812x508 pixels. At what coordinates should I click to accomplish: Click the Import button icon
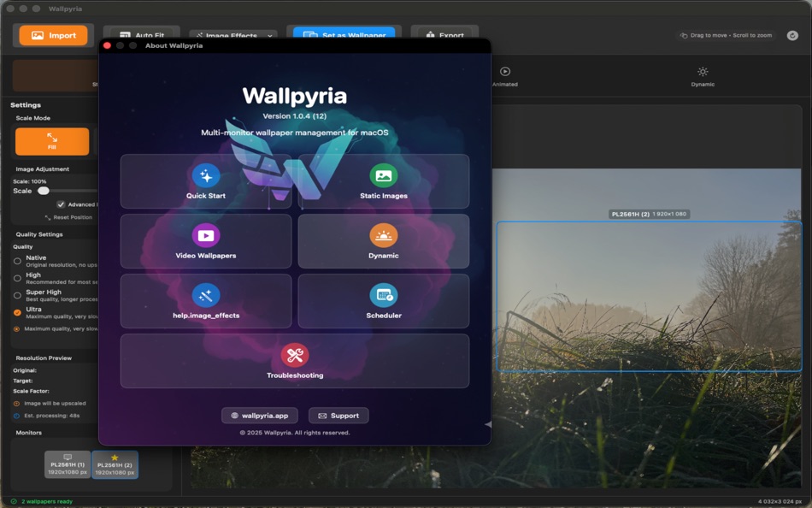(x=36, y=35)
